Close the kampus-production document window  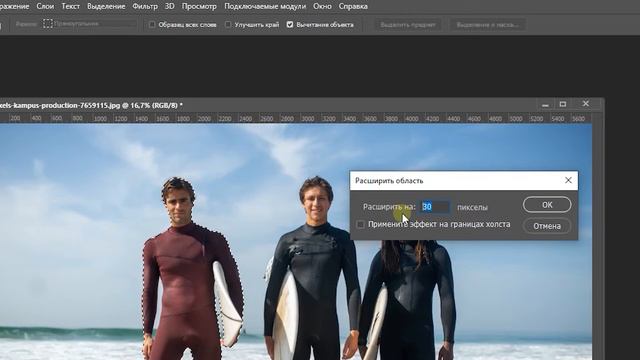coord(586,104)
